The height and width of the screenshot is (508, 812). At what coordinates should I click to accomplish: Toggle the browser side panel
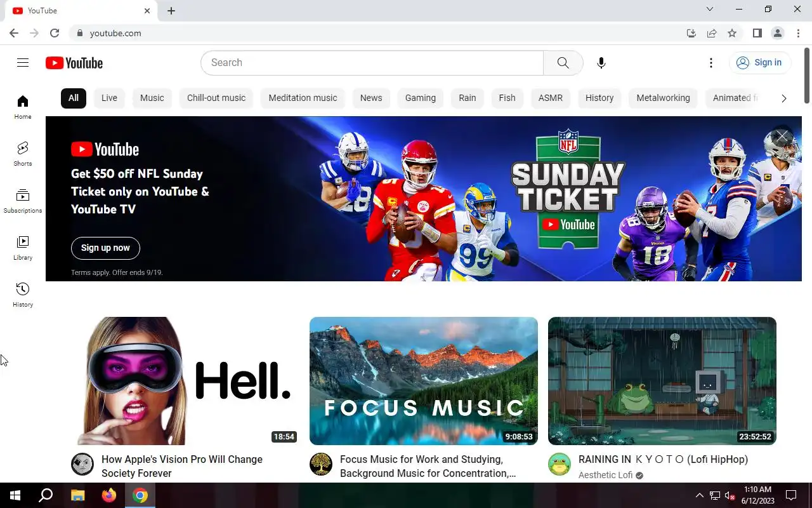(x=757, y=33)
